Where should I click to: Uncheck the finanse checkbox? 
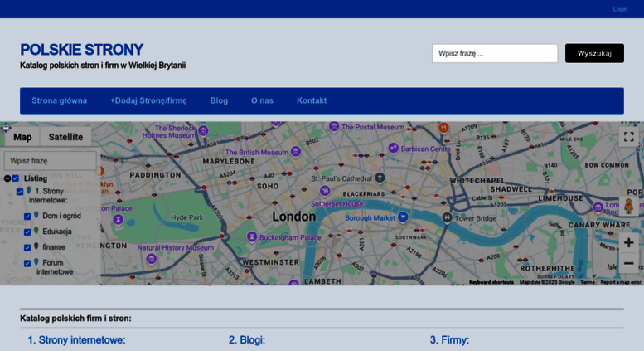point(27,247)
